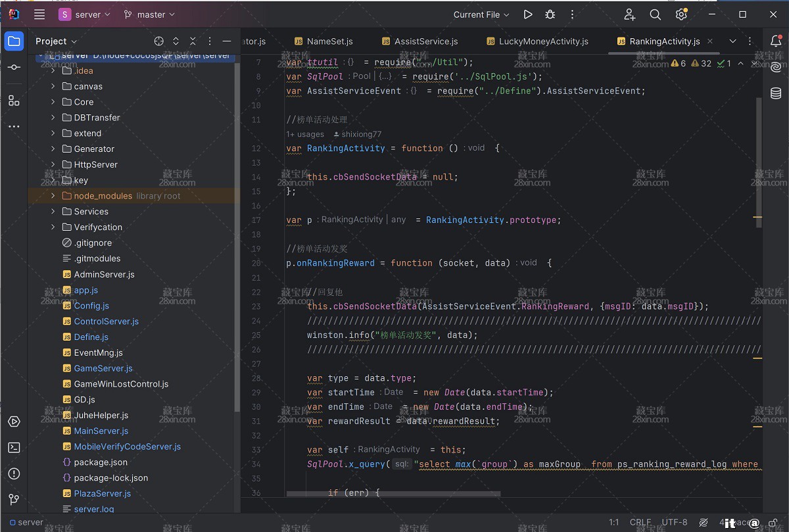Click the Debug bug icon
This screenshot has width=789, height=532.
tap(550, 14)
